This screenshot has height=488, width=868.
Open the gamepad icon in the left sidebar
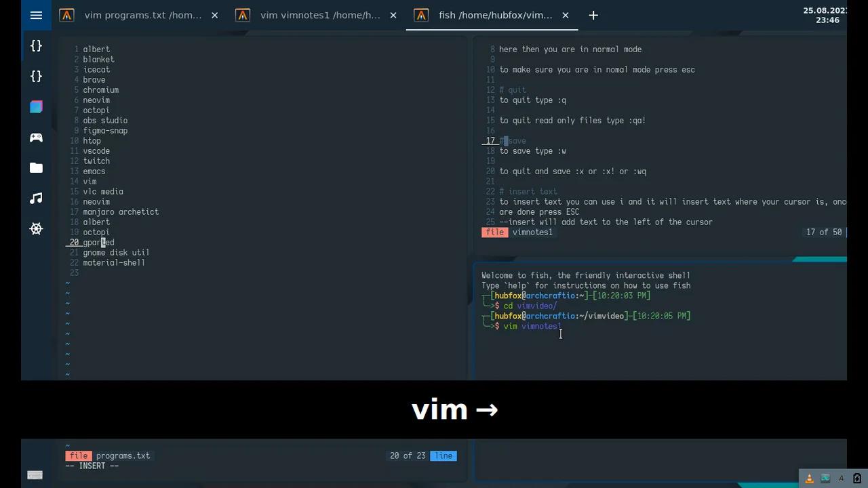[x=36, y=138]
